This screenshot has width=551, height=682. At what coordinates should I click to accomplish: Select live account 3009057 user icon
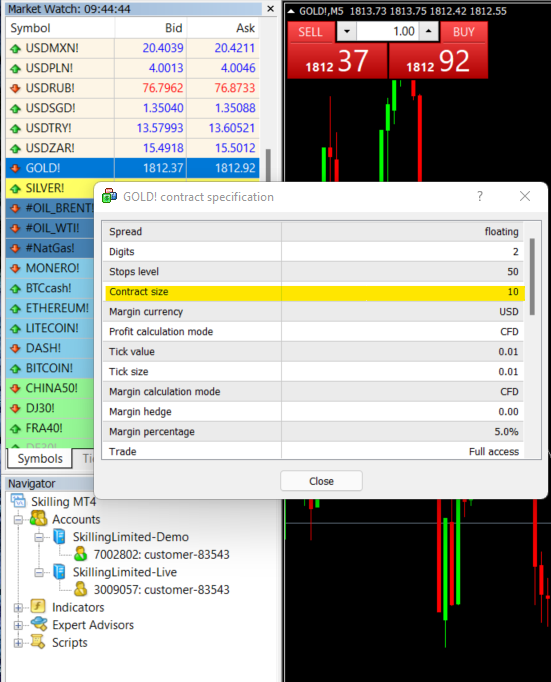[x=80, y=589]
